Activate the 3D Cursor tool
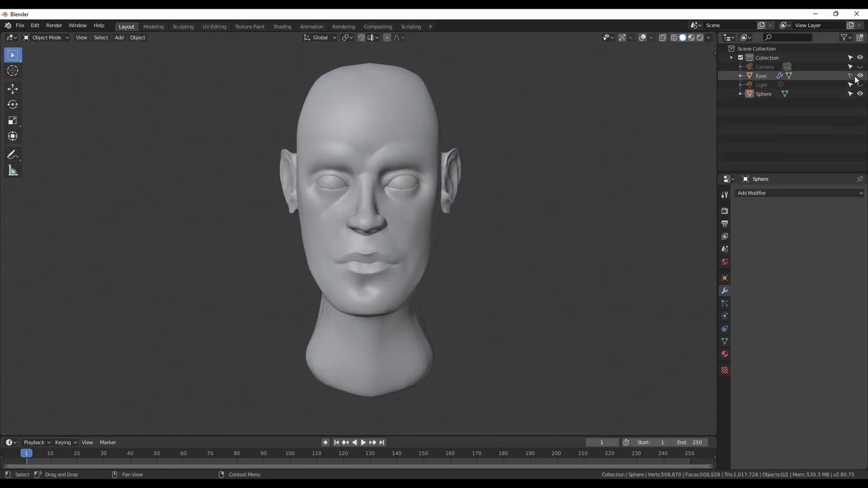Screen dimensions: 868x488 [13, 70]
